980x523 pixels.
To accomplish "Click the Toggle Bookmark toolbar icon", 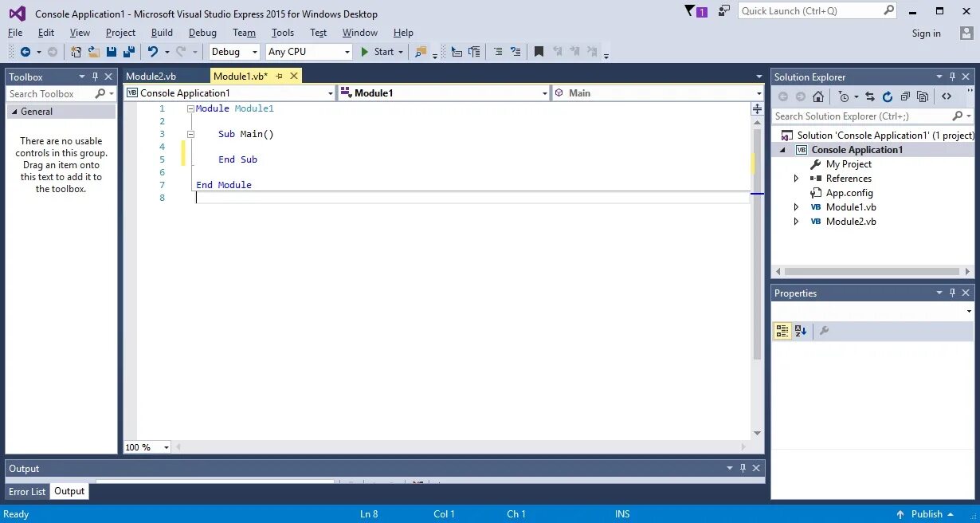I will point(539,52).
